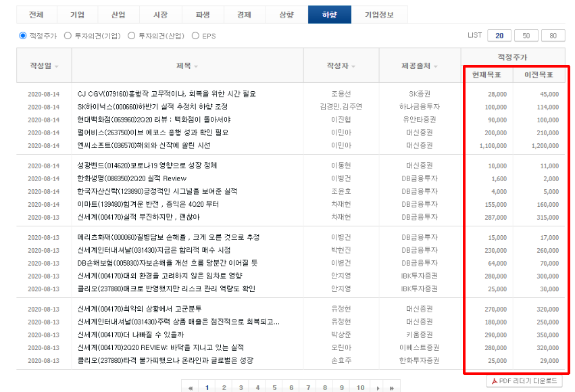Set list size to 20
Screen dimensions: 575x392
coord(499,36)
